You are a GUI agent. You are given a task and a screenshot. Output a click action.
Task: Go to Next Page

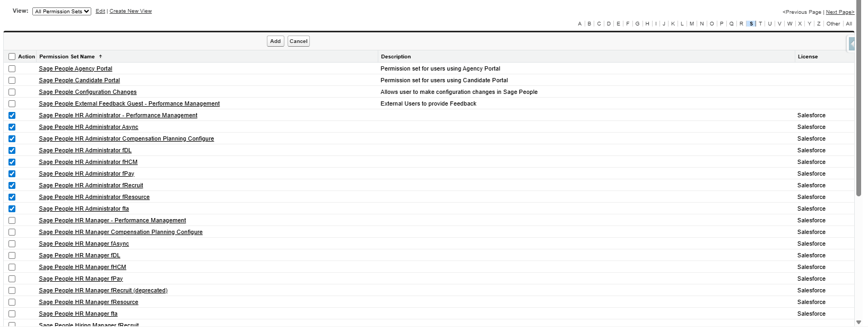(x=840, y=12)
